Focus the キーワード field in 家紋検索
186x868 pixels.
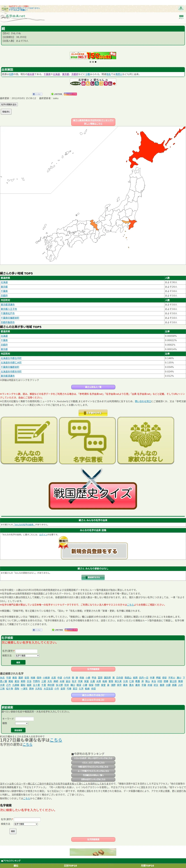pos(24,719)
